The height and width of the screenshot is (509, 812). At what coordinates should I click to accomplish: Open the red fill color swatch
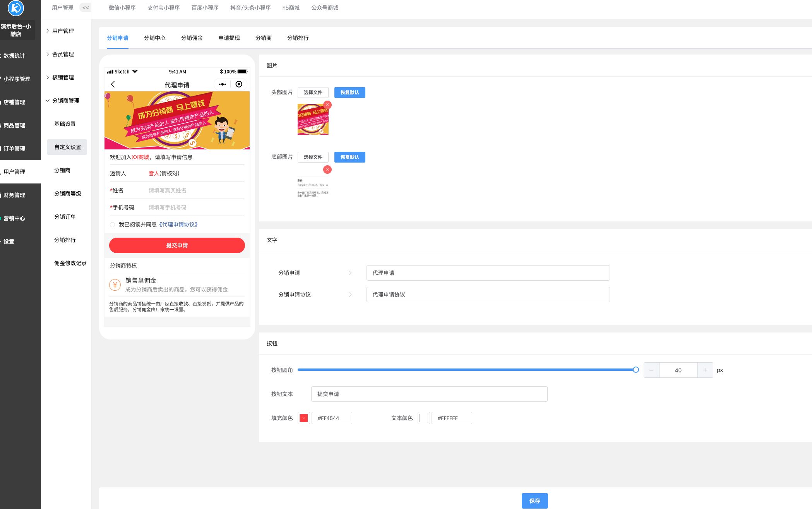304,418
